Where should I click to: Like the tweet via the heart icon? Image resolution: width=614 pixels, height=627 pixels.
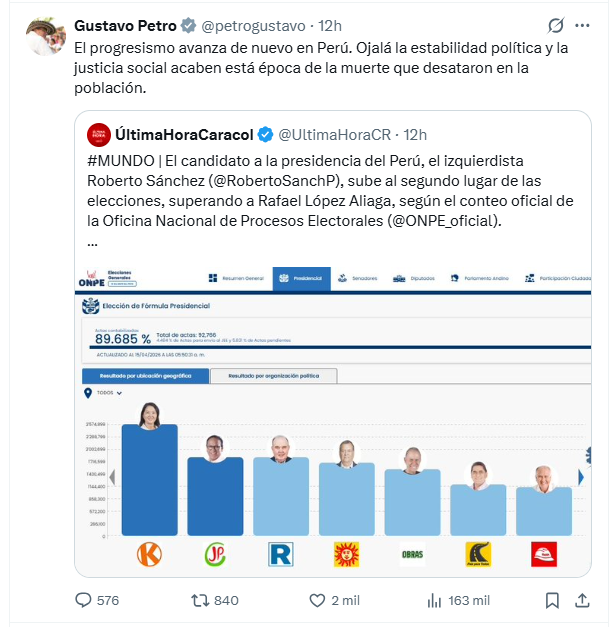click(x=318, y=600)
